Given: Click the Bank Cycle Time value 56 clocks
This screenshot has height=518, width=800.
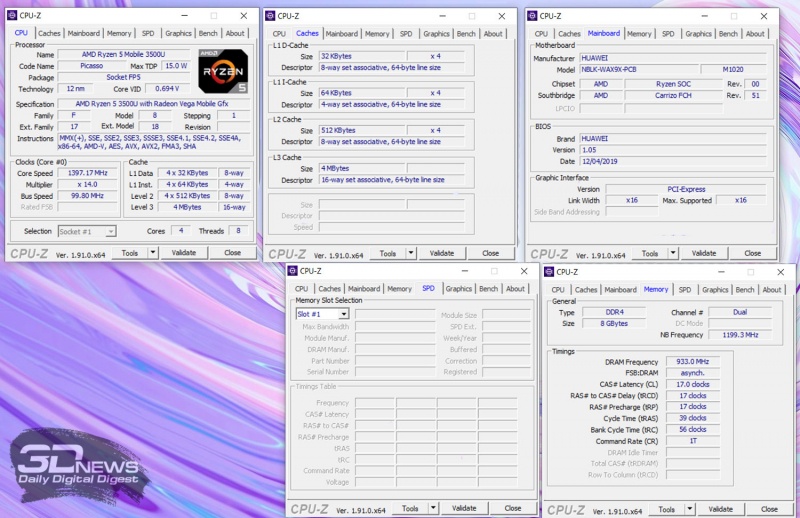Looking at the screenshot, I should (693, 429).
